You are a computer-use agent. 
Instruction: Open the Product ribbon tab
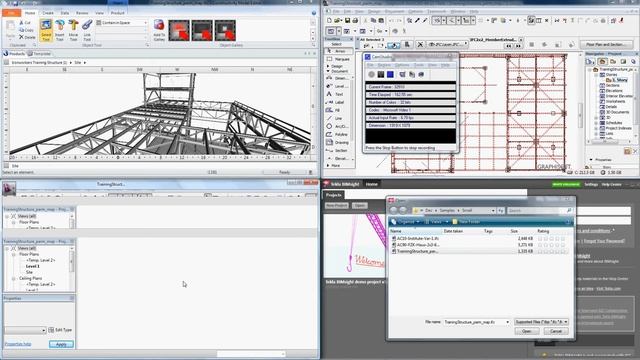tap(118, 13)
